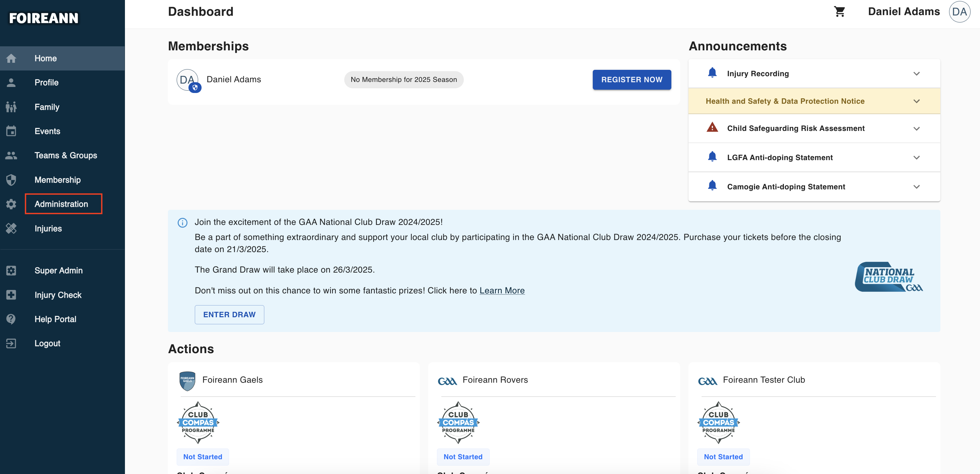Screen dimensions: 980x474
Task: Click the Foireann Gaels club crest
Action: (x=187, y=381)
